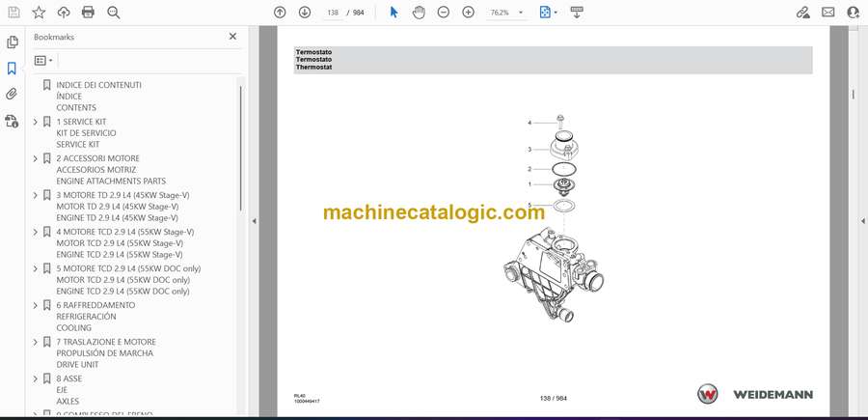Star this file as a favorite
This screenshot has height=420, width=868.
click(39, 13)
